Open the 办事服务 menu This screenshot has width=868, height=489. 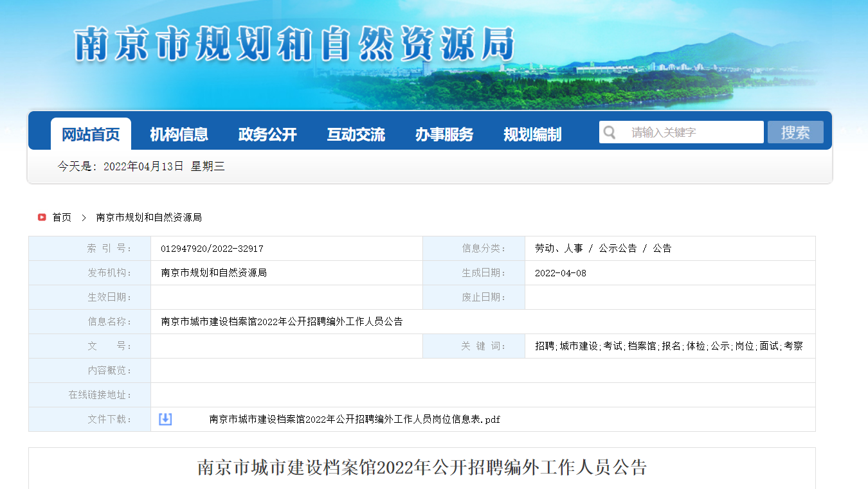click(444, 134)
